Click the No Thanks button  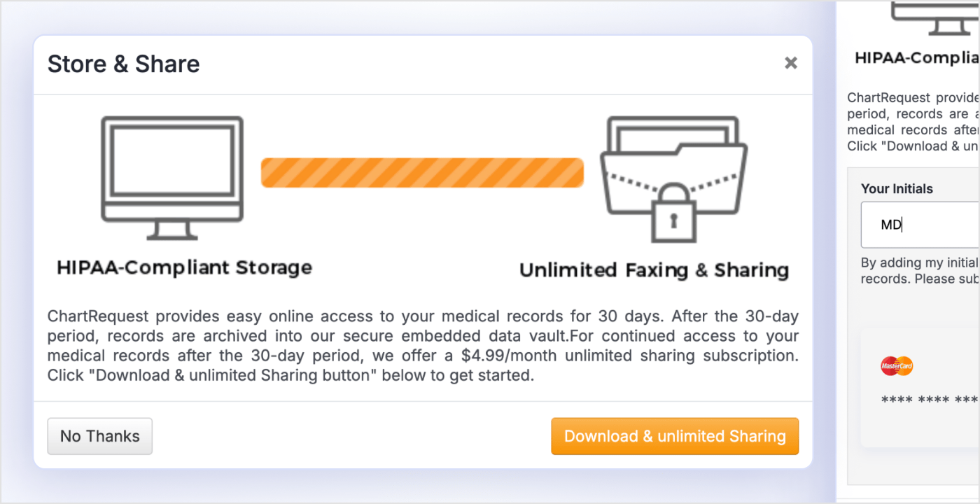pyautogui.click(x=99, y=436)
